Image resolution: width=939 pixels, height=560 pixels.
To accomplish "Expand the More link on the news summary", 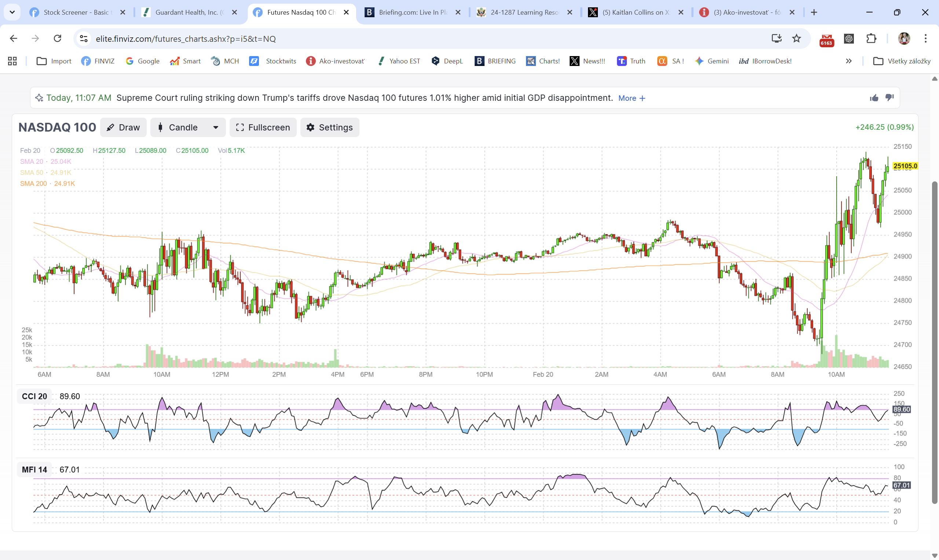I will 632,98.
